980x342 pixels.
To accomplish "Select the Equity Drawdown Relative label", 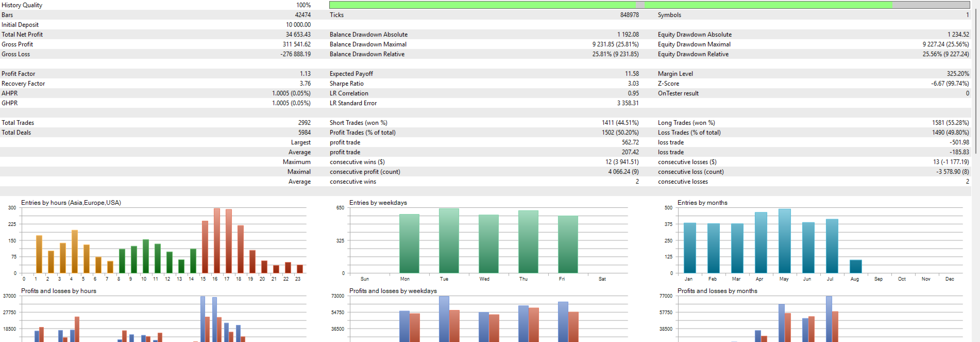I will [x=693, y=54].
